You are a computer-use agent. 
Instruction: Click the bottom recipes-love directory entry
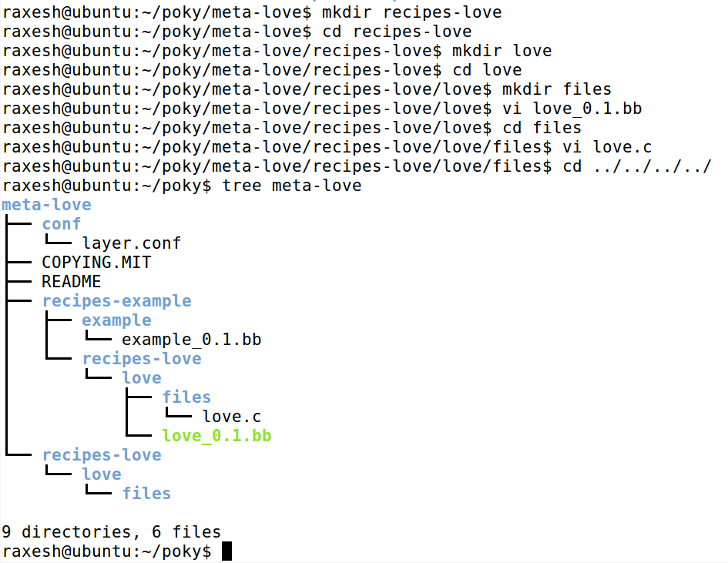[102, 454]
